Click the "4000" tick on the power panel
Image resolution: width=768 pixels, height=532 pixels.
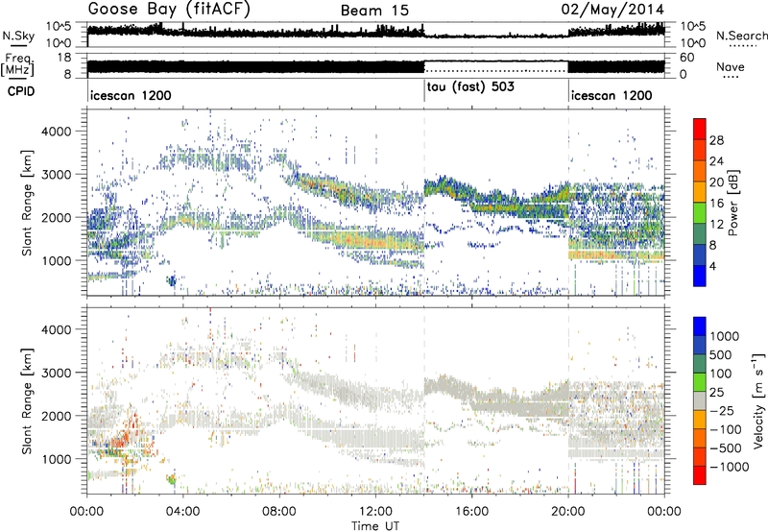pos(56,132)
